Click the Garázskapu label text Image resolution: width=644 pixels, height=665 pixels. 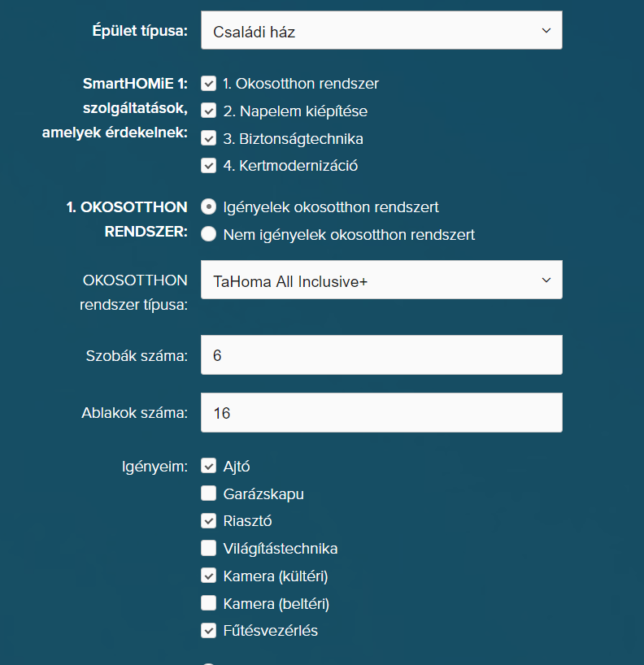263,493
